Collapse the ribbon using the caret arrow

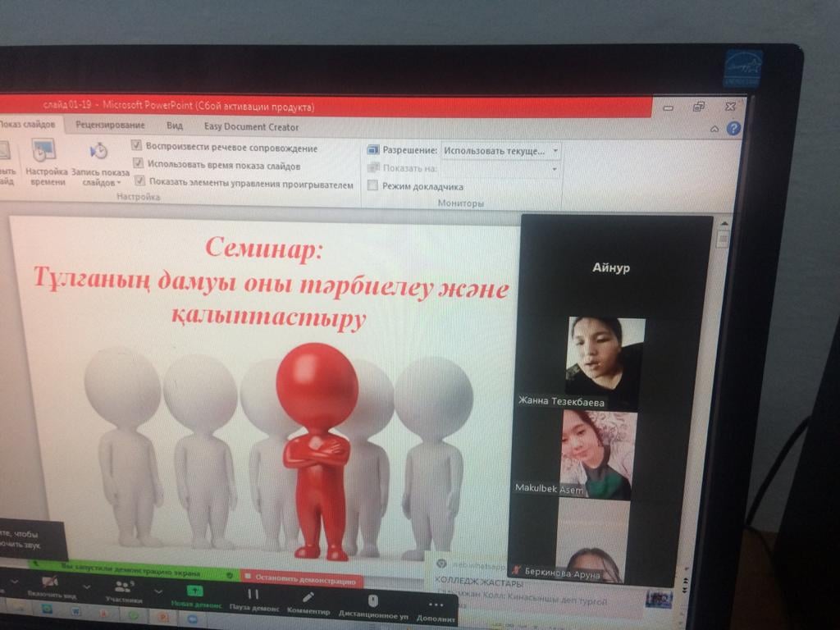click(x=714, y=129)
